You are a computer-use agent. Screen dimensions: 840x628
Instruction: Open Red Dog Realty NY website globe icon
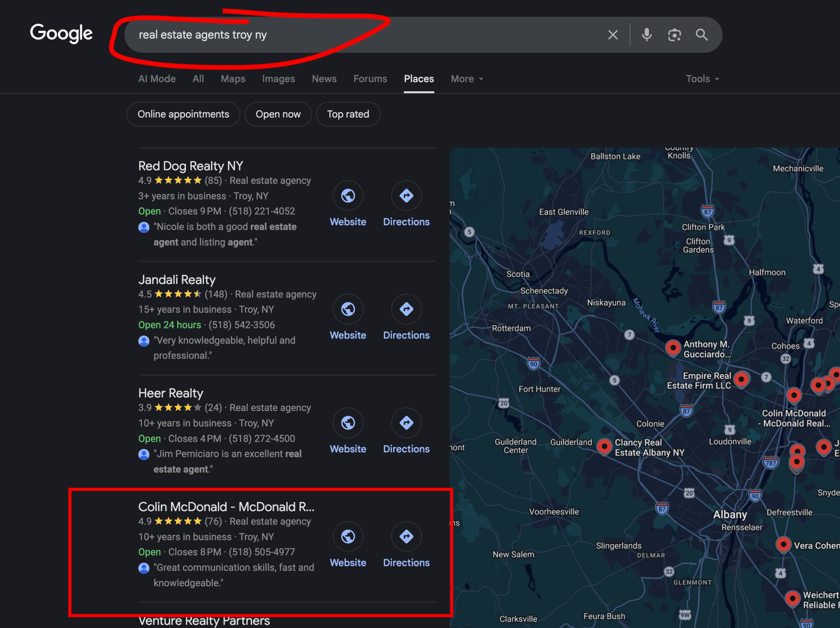click(x=348, y=196)
